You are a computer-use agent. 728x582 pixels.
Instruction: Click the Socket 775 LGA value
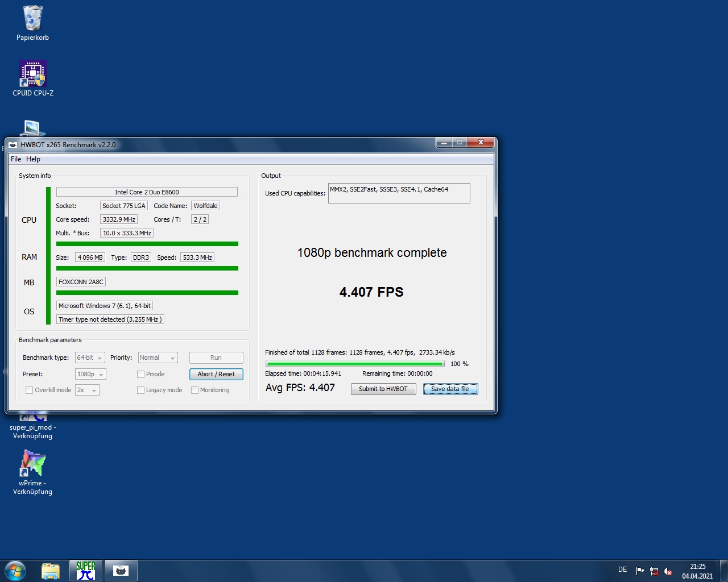pyautogui.click(x=124, y=206)
